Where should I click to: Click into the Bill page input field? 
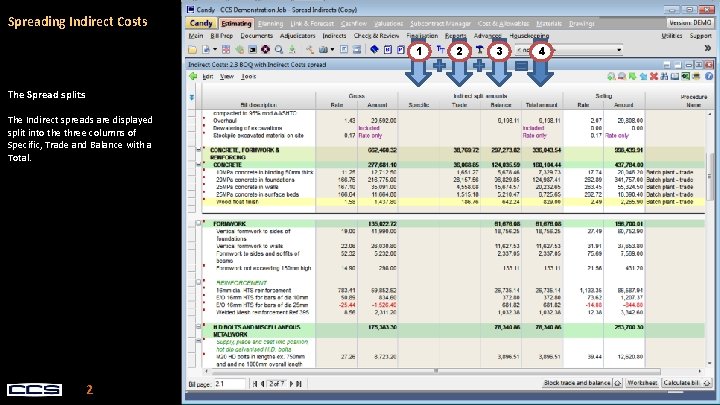click(x=230, y=383)
